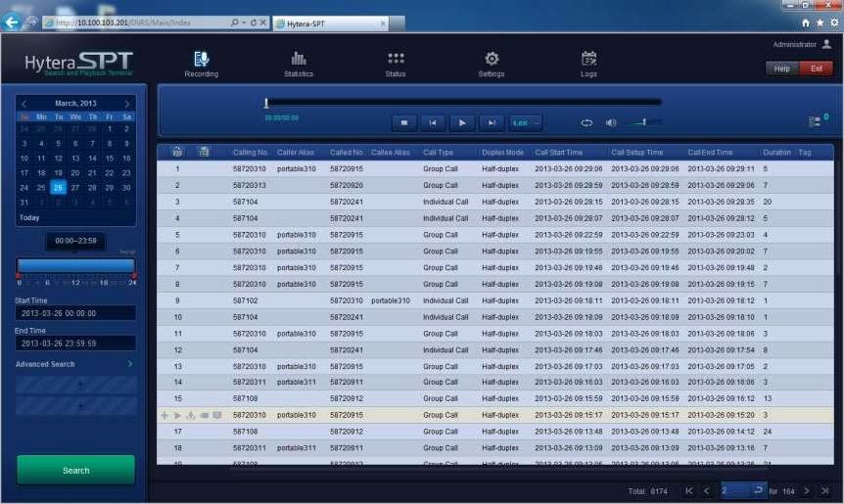The height and width of the screenshot is (504, 844).
Task: Click the batch save icon in table header
Action: pyautogui.click(x=204, y=152)
